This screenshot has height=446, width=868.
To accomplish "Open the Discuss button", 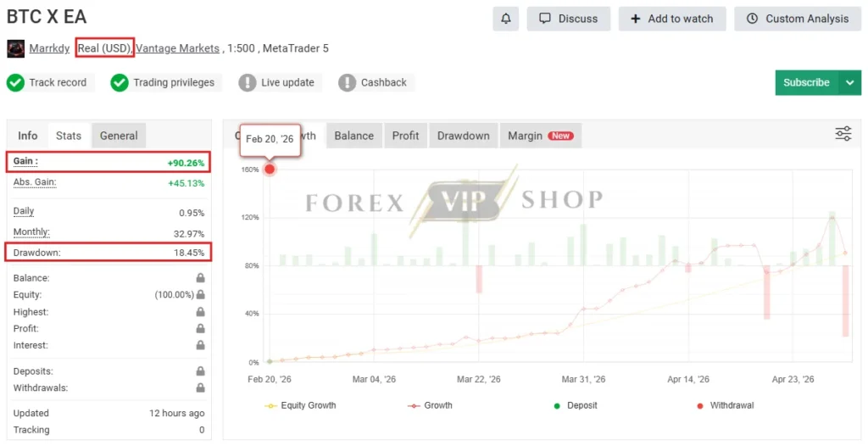I will (x=569, y=19).
